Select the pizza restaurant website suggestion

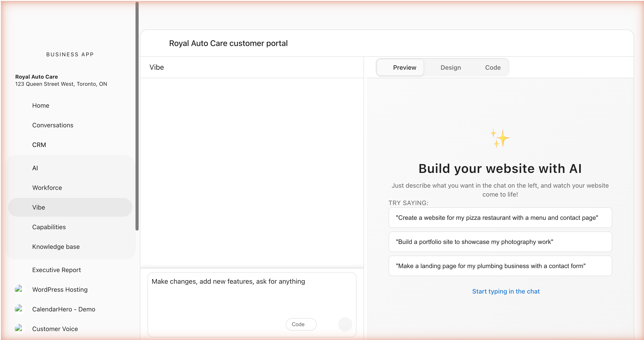click(x=500, y=218)
